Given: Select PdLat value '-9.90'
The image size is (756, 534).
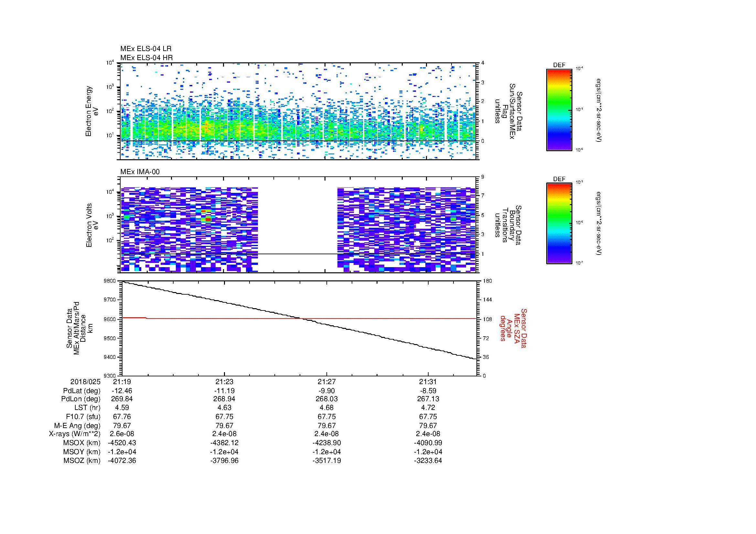Looking at the screenshot, I should 326,391.
